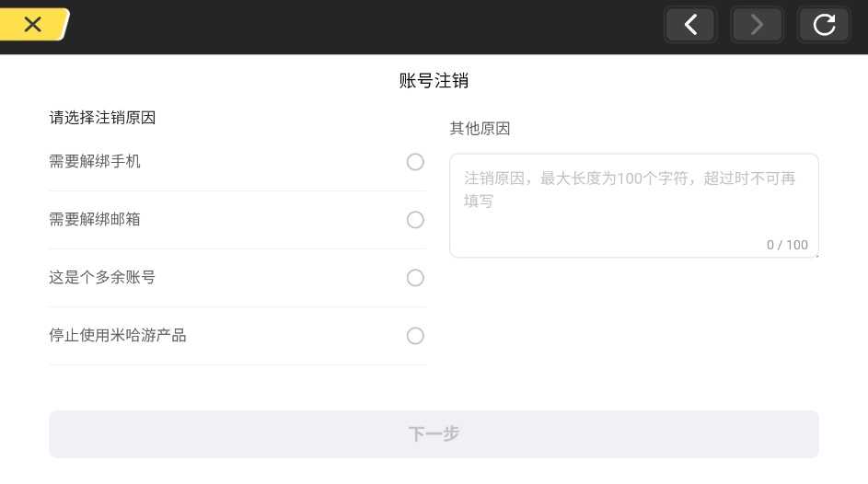The height and width of the screenshot is (484, 868).
Task: Select the 需要解绑邮箱 radio button
Action: [x=415, y=220]
